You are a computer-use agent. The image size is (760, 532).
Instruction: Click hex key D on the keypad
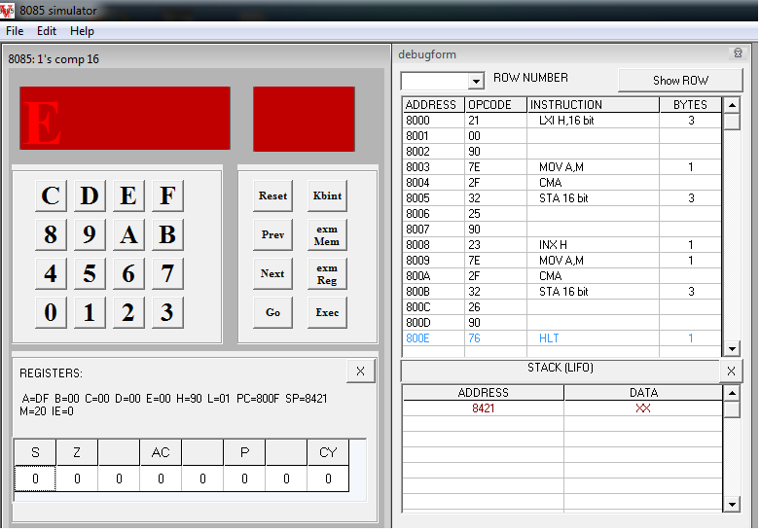(90, 195)
